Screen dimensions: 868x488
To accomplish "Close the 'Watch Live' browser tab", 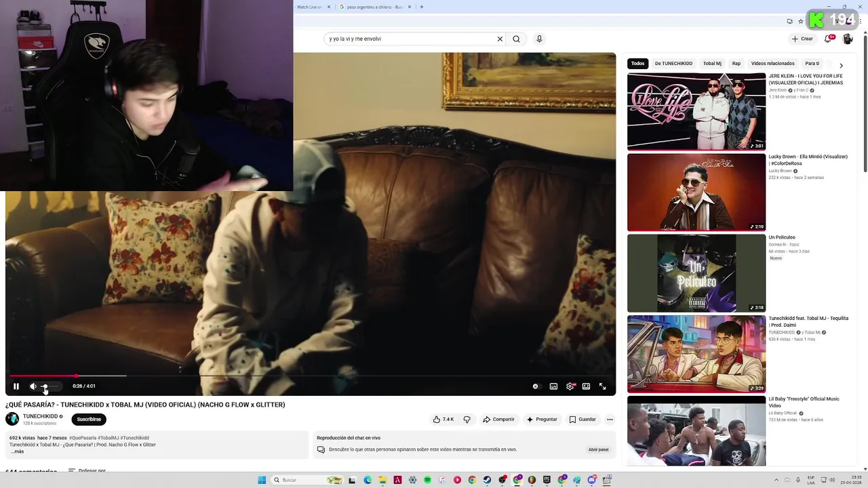I will pyautogui.click(x=329, y=7).
